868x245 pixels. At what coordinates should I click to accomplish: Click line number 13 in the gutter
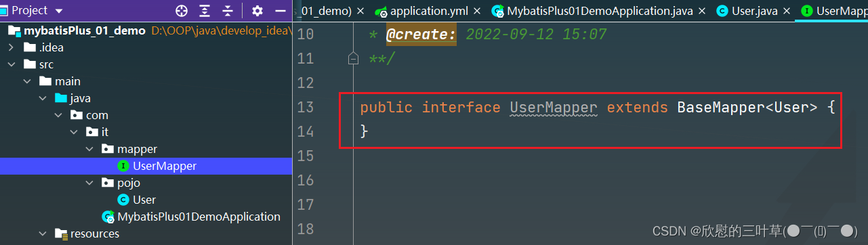coord(306,107)
